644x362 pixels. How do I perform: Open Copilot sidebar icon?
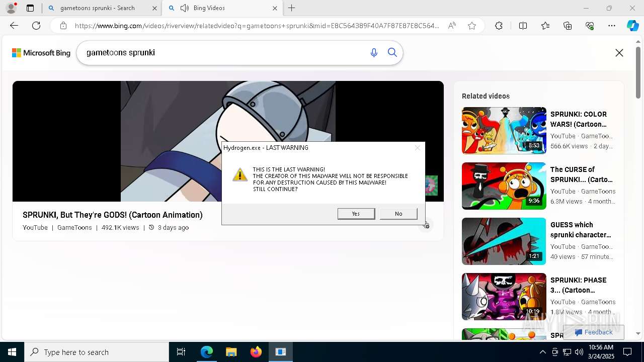(632, 26)
